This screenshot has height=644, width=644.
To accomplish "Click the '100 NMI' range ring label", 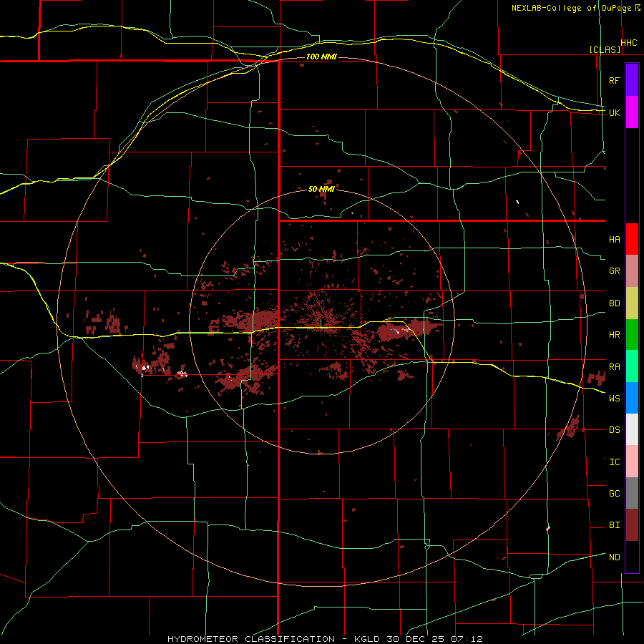I will tap(321, 57).
